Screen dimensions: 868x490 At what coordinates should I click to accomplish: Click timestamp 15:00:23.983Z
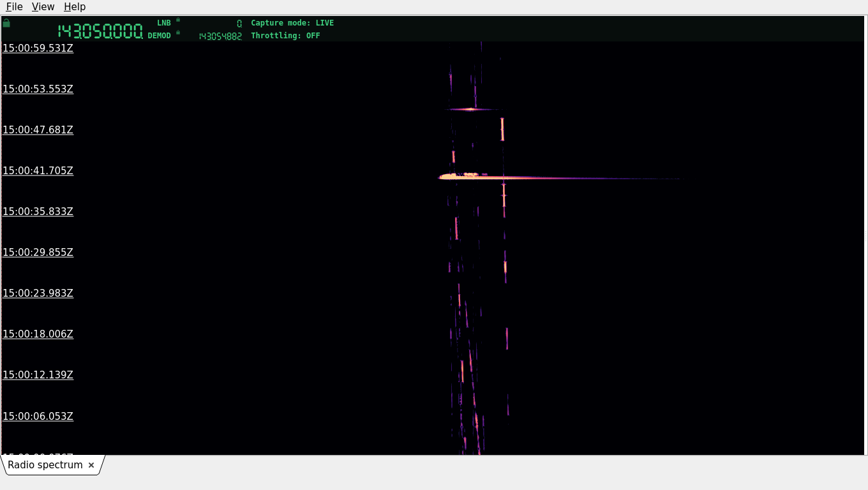pos(38,293)
